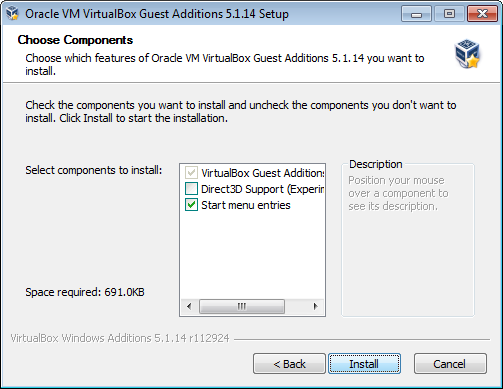Viewport: 503px width, 389px height.
Task: Start the installation with the Install button
Action: pyautogui.click(x=364, y=364)
